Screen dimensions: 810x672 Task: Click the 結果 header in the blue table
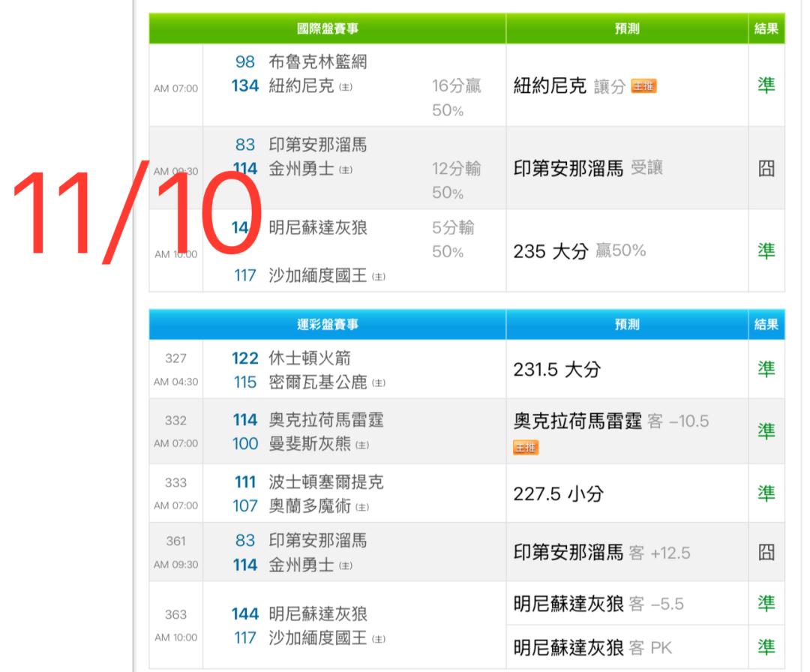(x=766, y=325)
